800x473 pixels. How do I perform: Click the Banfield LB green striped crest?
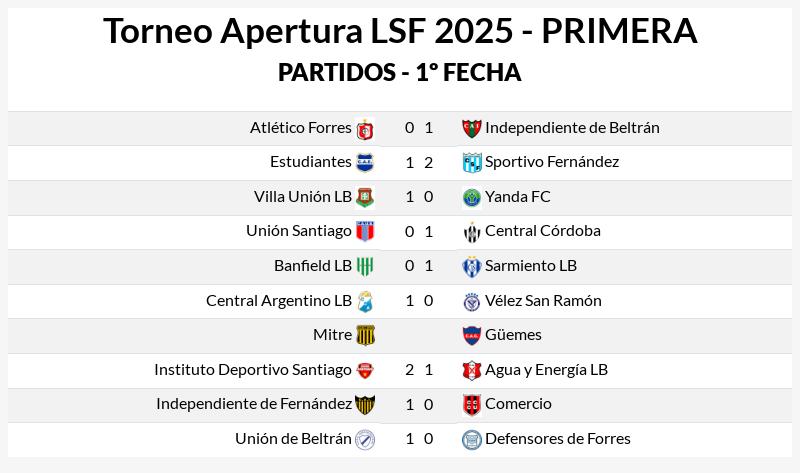coord(365,266)
